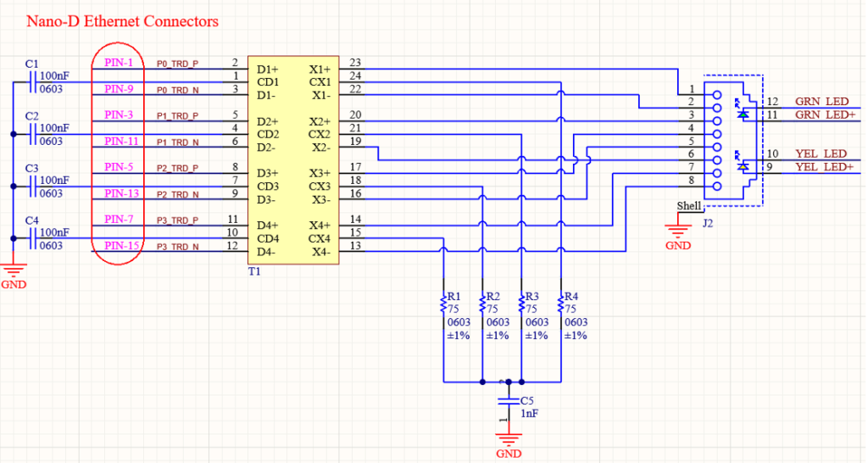Click the CD3 pin name on T1

coord(267,187)
